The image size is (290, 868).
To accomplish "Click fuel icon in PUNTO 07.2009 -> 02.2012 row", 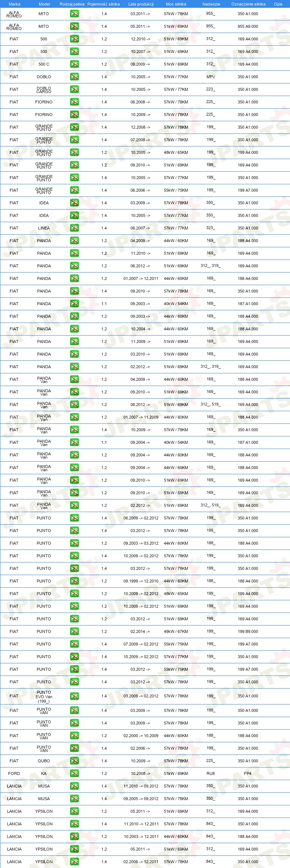I will [x=74, y=644].
